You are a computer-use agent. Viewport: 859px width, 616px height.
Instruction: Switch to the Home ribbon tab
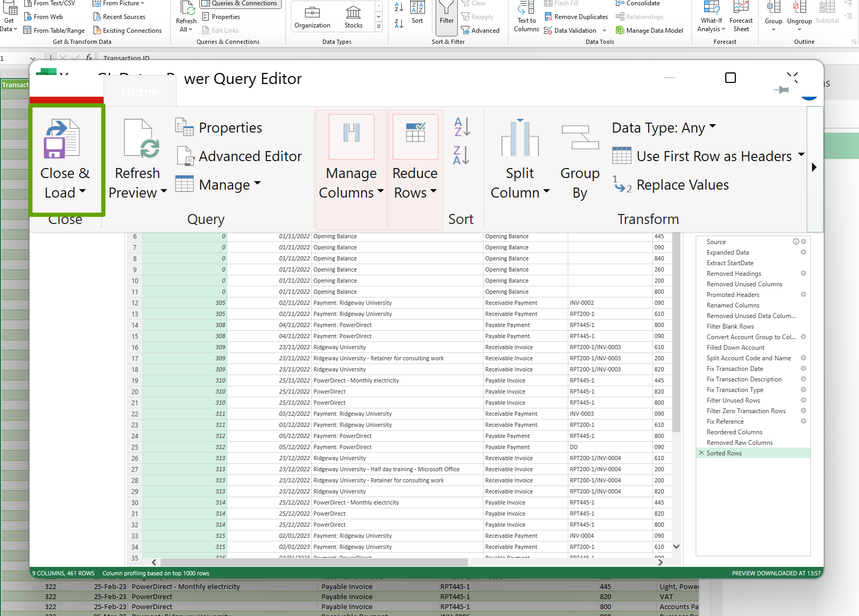(x=140, y=92)
